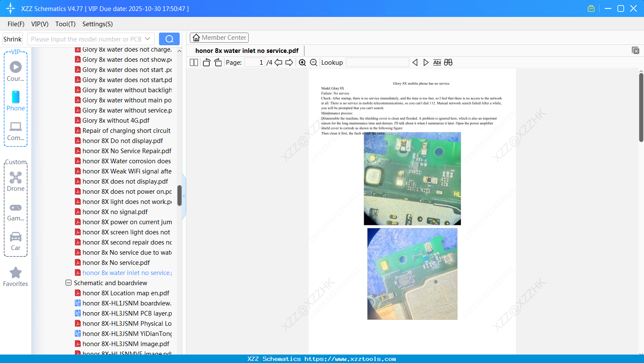Toggle the Abi text match option
The width and height of the screenshot is (644, 363).
click(437, 63)
